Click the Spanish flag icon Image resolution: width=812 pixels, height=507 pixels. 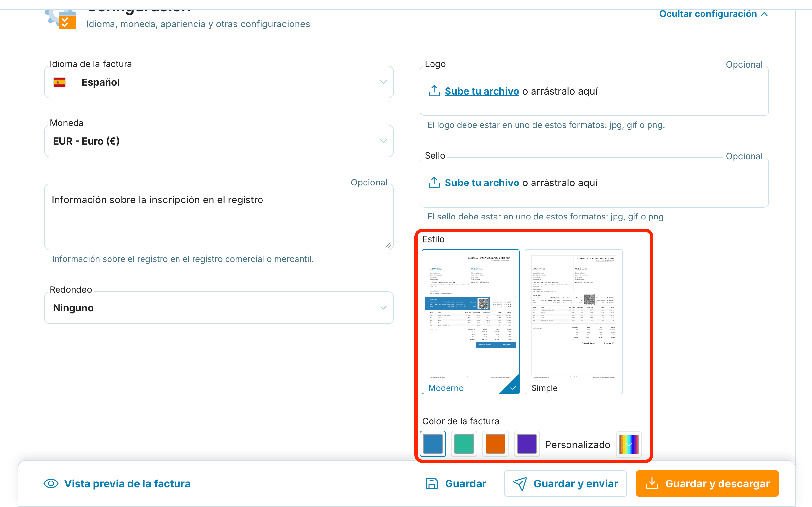(59, 82)
